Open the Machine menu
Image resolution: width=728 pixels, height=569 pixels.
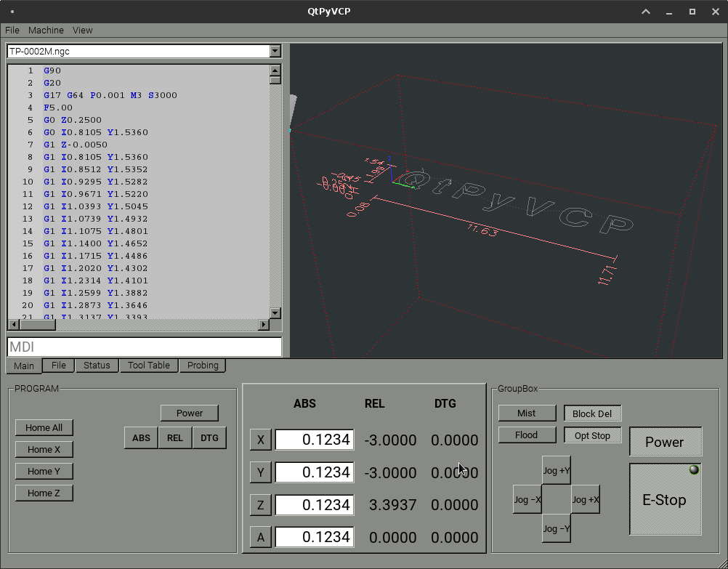click(x=46, y=31)
